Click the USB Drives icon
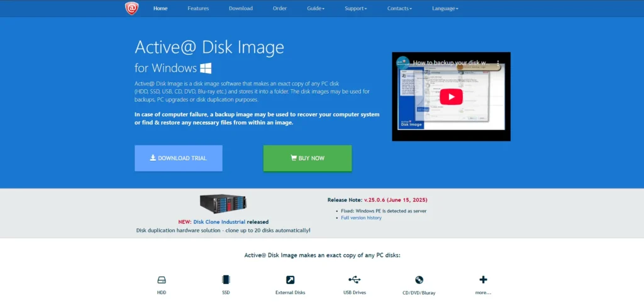This screenshot has height=308, width=644. 355,279
